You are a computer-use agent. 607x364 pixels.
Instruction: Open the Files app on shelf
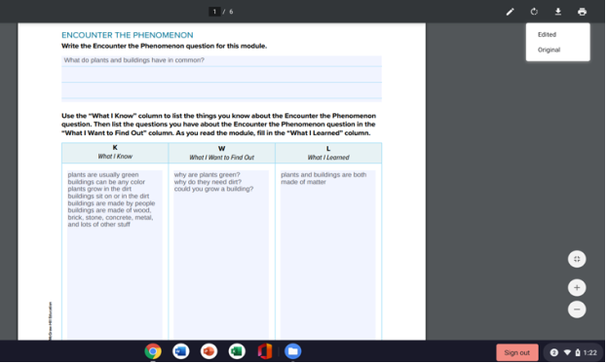point(293,351)
